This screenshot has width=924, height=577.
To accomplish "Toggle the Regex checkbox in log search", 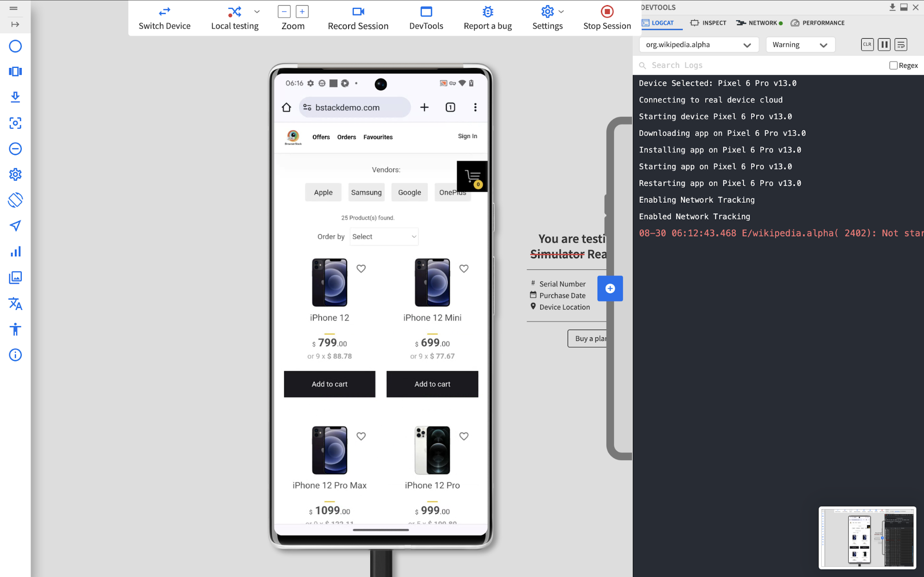I will click(893, 65).
